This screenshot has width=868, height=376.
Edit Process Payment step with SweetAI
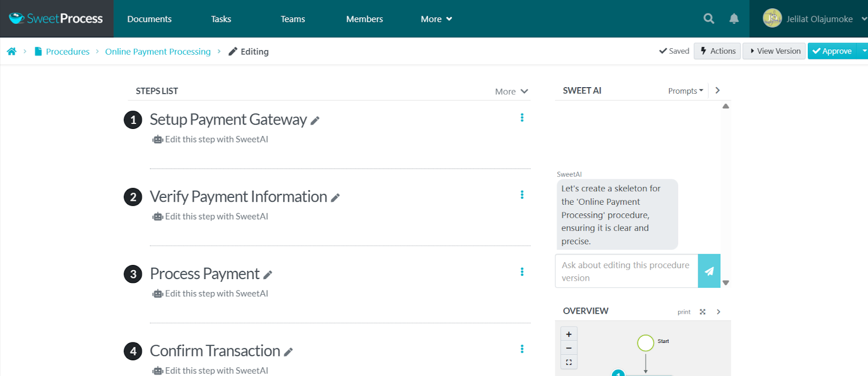[210, 294]
